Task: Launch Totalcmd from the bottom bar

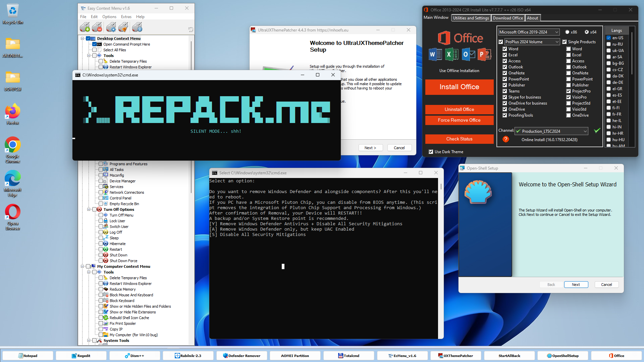Action: pos(349,356)
